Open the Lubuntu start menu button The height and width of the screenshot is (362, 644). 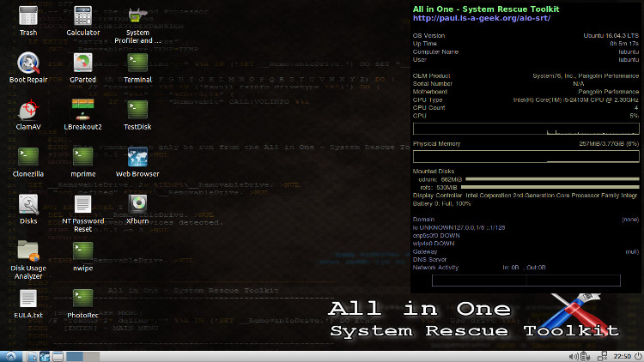10,356
